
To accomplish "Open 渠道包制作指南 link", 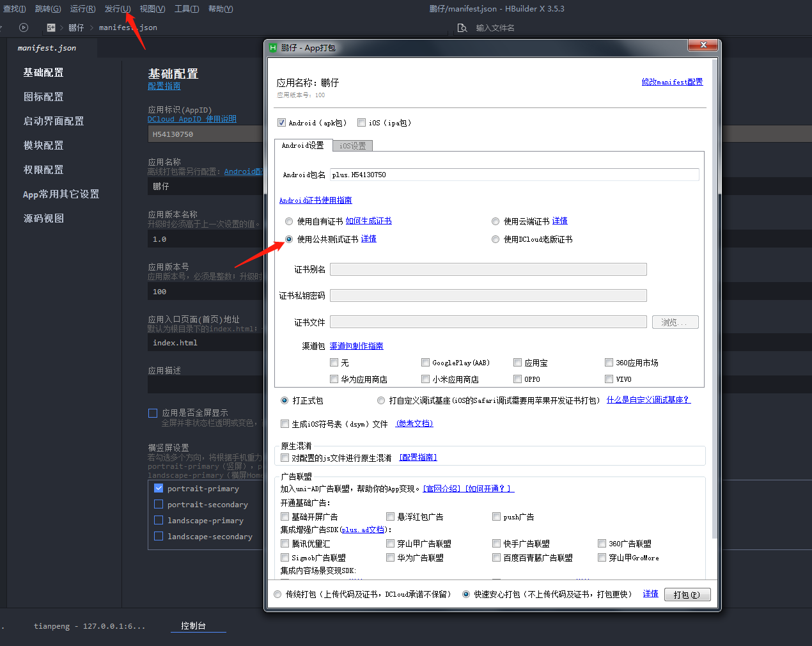I will point(356,346).
